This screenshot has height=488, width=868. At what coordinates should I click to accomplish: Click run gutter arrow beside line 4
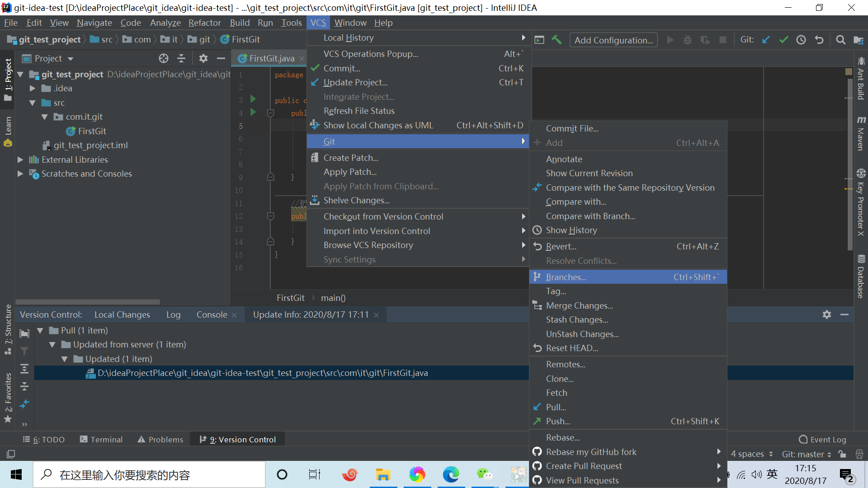tap(253, 112)
